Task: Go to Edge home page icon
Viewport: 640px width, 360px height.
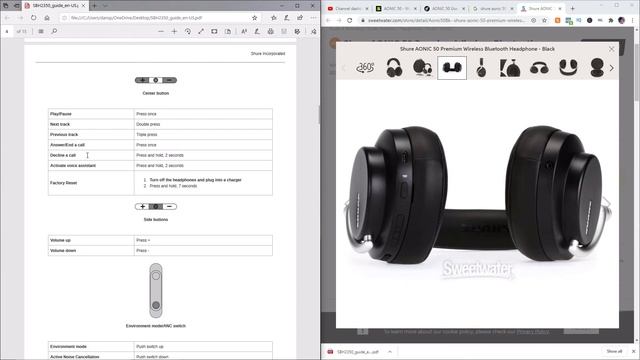Action: pos(47,18)
